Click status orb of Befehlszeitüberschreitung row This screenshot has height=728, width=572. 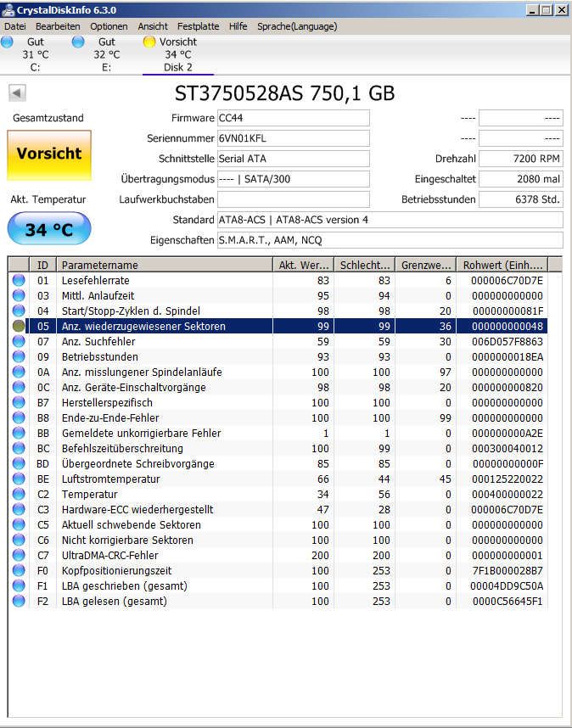[19, 449]
